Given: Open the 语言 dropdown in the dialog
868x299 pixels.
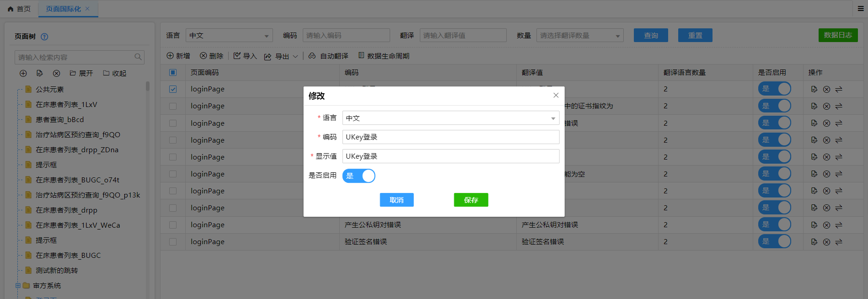Looking at the screenshot, I should pos(450,118).
